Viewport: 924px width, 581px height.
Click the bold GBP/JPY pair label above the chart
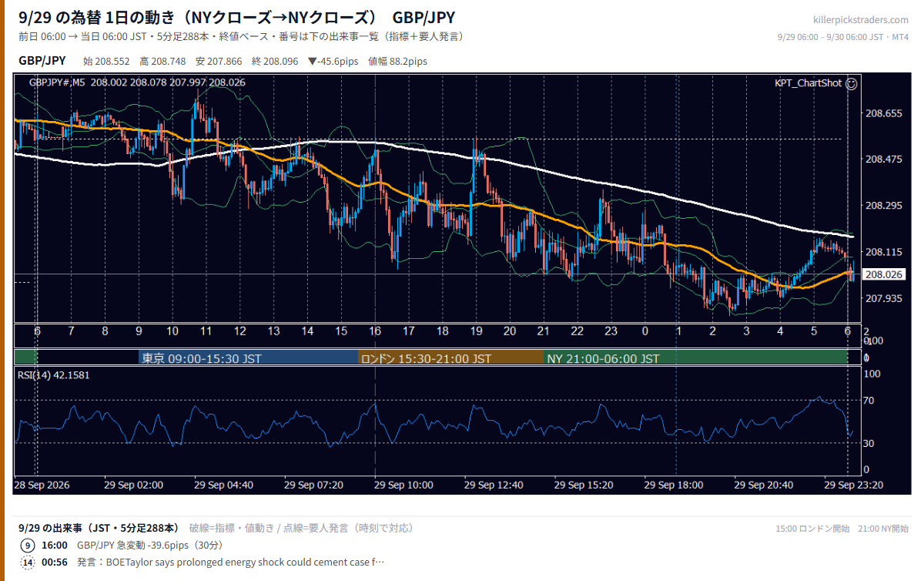click(42, 61)
